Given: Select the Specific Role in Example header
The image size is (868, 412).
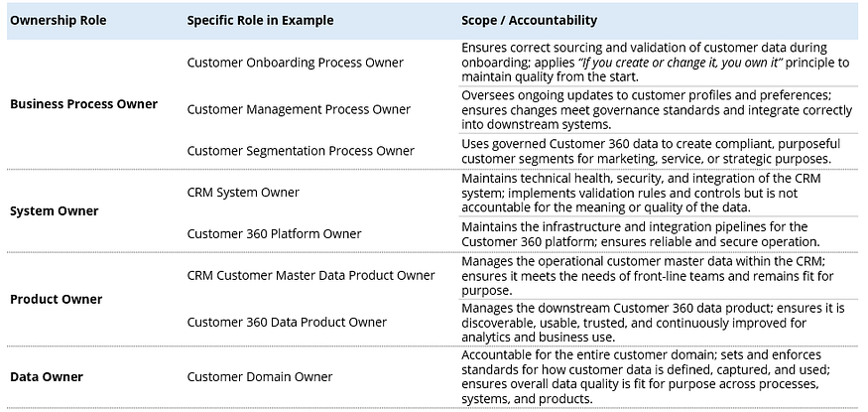Looking at the screenshot, I should pyautogui.click(x=260, y=21).
